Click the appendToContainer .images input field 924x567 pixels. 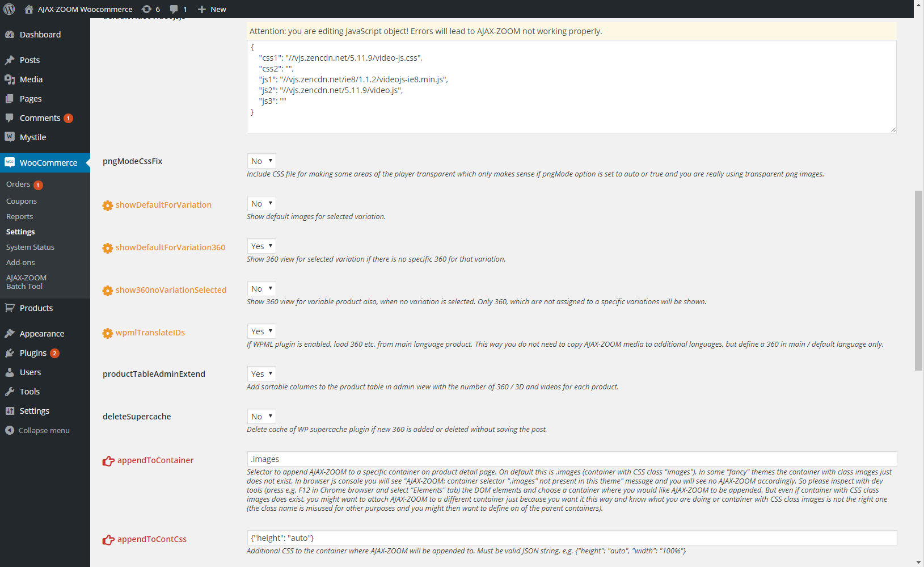[x=572, y=459]
